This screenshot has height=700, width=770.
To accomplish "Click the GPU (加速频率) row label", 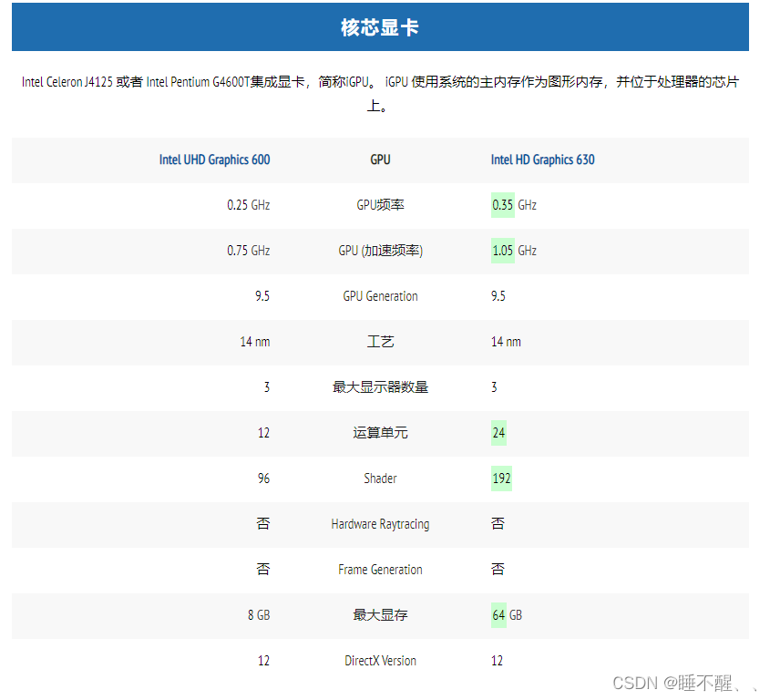I will (380, 251).
